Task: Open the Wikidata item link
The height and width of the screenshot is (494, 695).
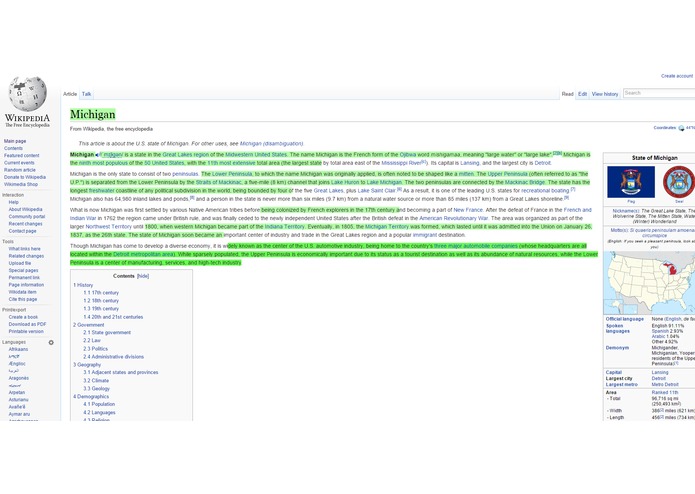Action: 23,292
